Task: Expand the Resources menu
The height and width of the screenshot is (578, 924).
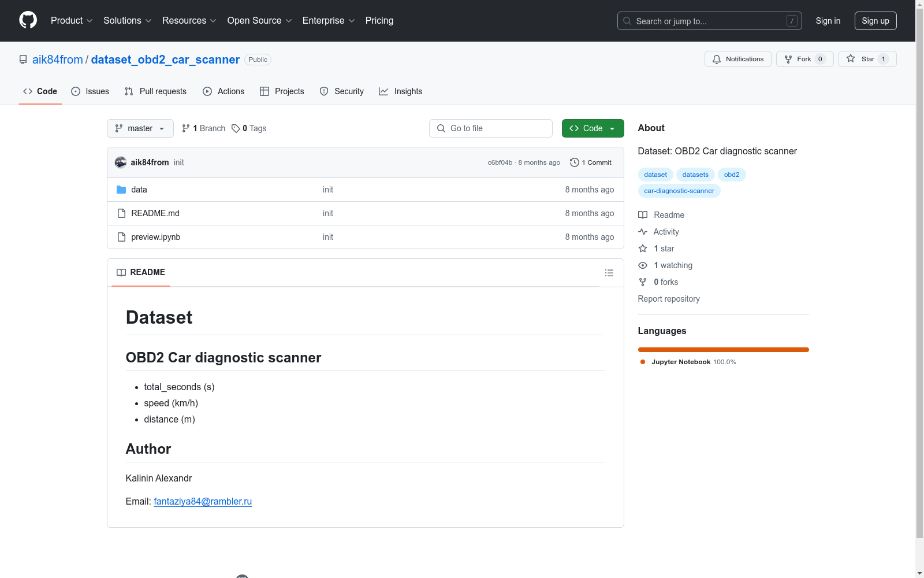Action: tap(189, 21)
